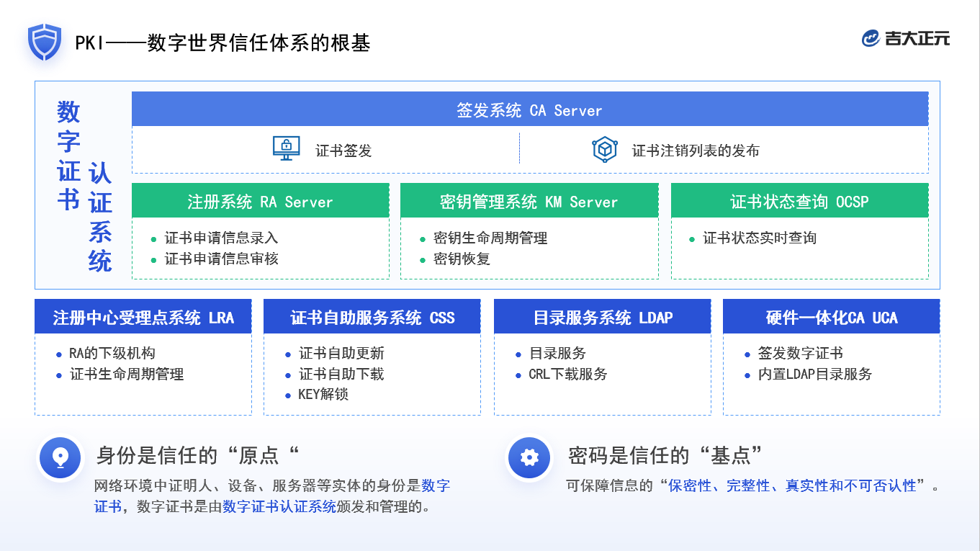Open the 证书自助服务系统 CSS header
This screenshot has height=551, width=980.
[x=372, y=318]
